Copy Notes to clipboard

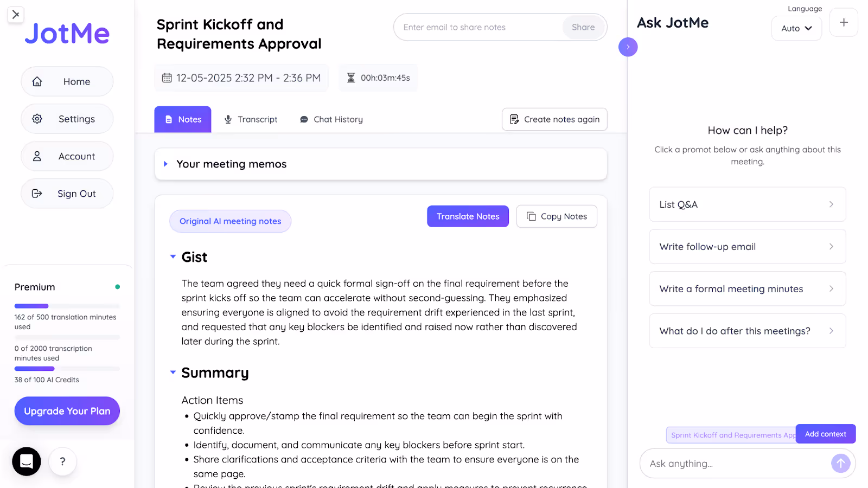557,216
